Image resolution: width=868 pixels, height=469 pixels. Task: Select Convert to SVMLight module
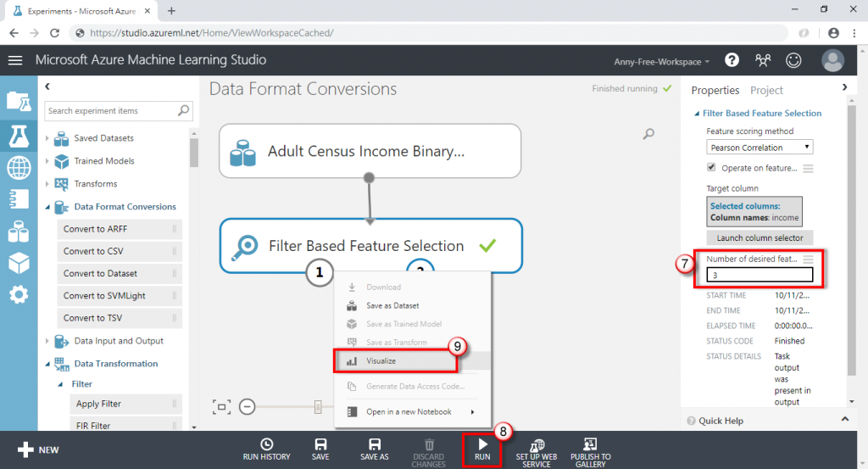120,295
